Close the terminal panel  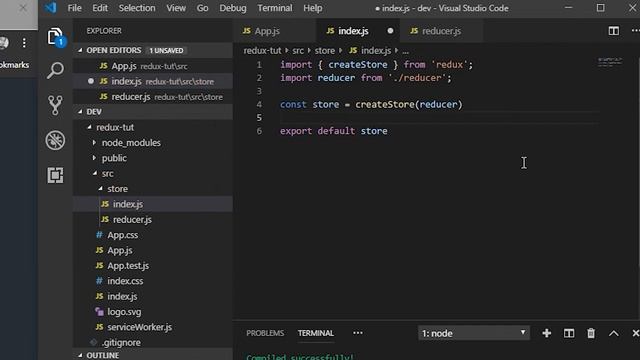pos(635,333)
